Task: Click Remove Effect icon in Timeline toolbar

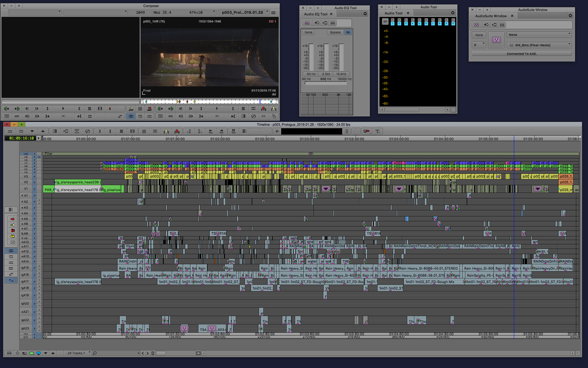Action: pos(87,131)
